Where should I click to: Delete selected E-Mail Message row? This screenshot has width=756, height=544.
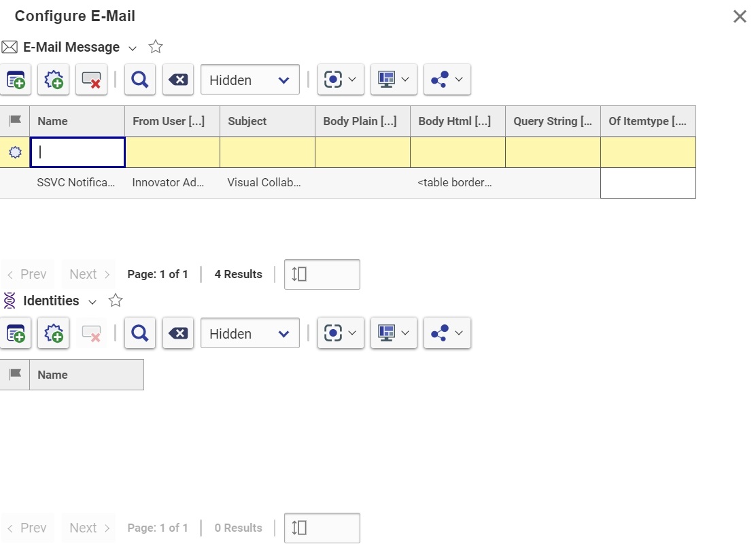pos(92,80)
